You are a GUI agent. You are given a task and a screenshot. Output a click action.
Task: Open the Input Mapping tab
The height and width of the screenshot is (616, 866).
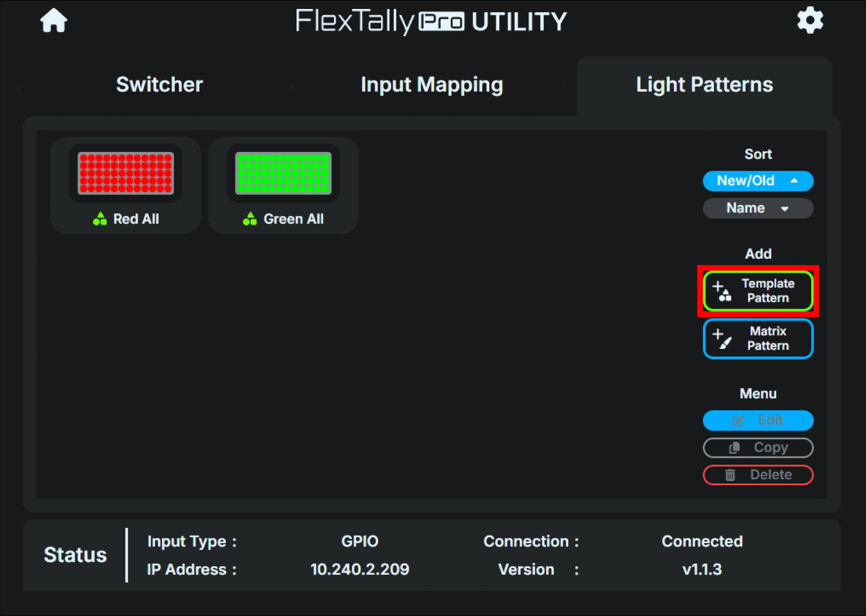click(432, 85)
